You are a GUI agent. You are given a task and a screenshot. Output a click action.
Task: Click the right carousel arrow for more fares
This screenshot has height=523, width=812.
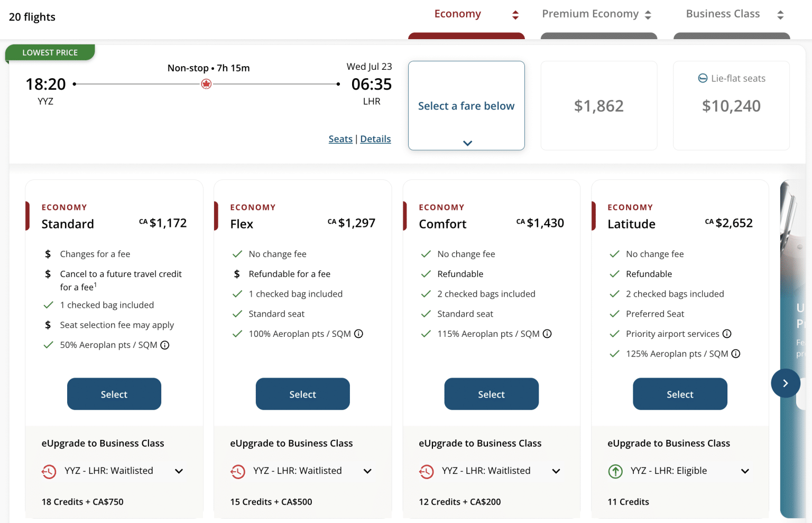[786, 383]
